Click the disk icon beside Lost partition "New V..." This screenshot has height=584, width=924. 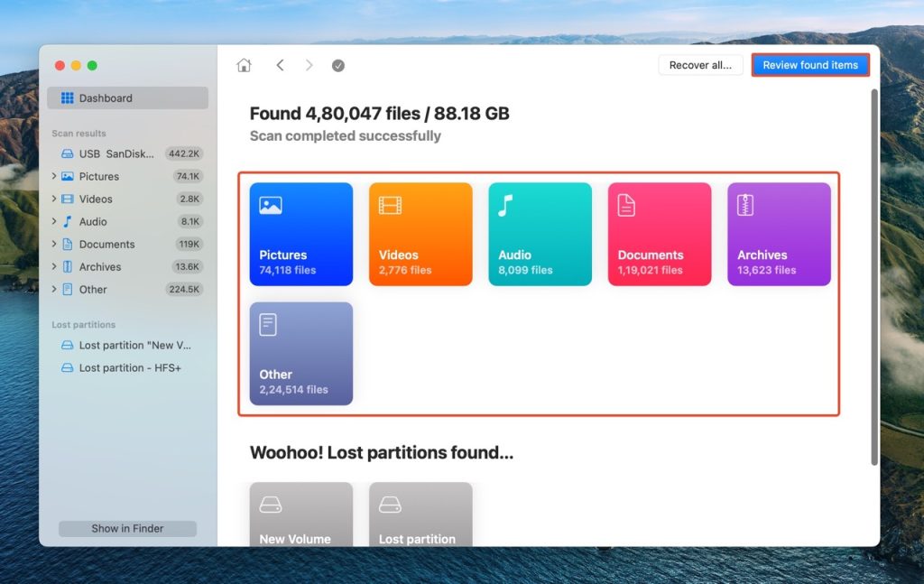66,345
